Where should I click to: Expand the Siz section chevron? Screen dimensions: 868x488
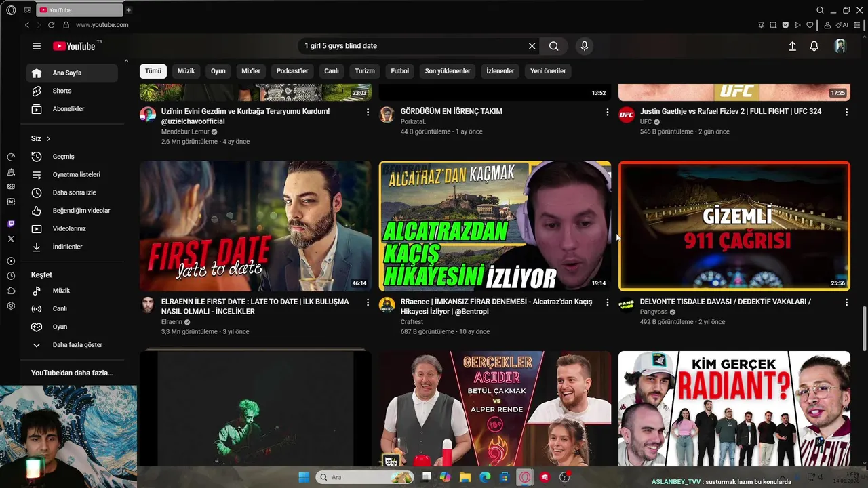pyautogui.click(x=48, y=139)
